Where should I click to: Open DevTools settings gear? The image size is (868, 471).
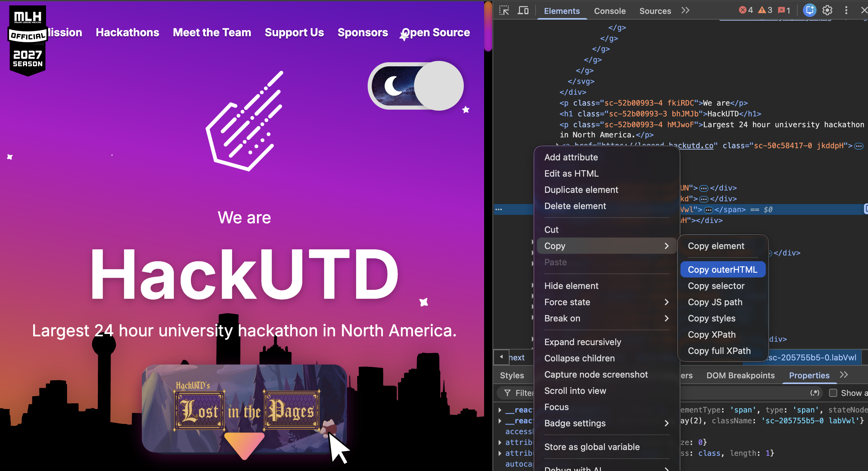coord(827,10)
